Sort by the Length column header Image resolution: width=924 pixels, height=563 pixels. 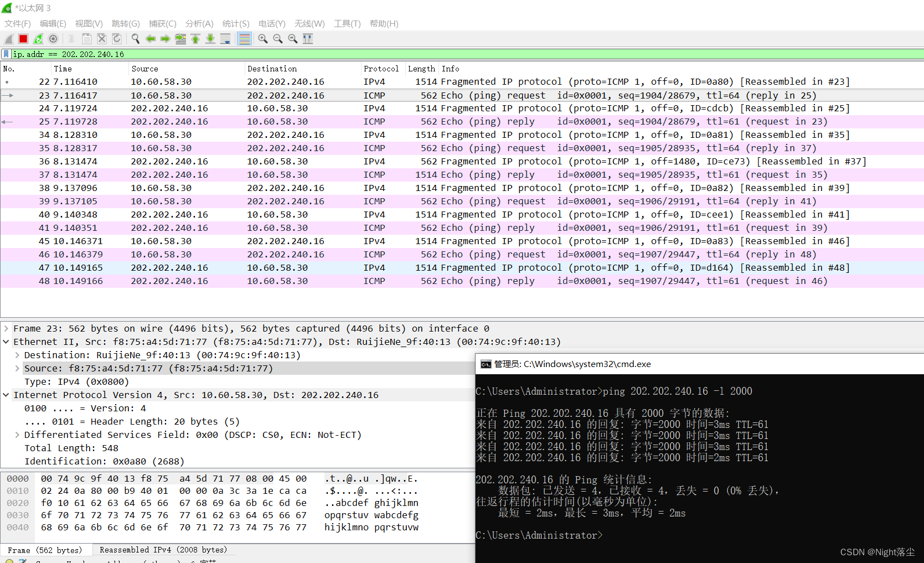coord(422,69)
